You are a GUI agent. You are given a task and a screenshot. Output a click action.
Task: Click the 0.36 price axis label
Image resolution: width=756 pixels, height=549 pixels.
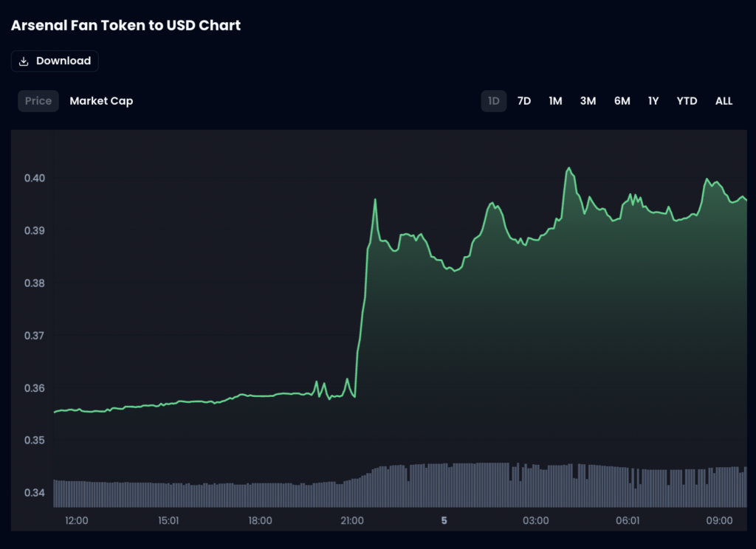coord(33,388)
